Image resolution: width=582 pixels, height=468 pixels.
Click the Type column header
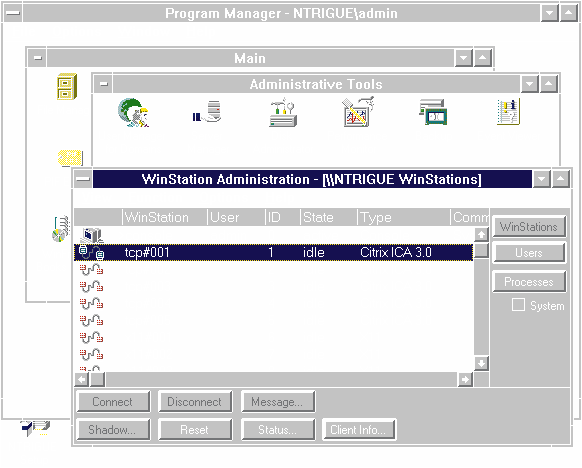pos(404,217)
